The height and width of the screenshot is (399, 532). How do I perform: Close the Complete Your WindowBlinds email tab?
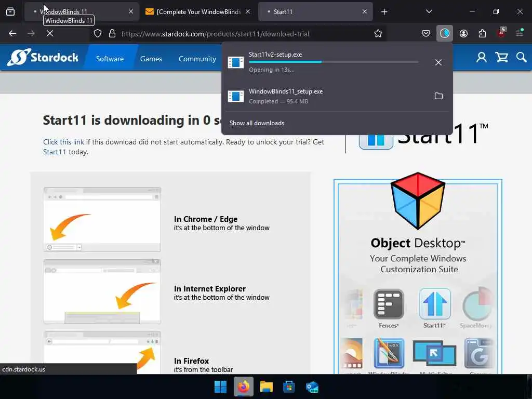(248, 11)
